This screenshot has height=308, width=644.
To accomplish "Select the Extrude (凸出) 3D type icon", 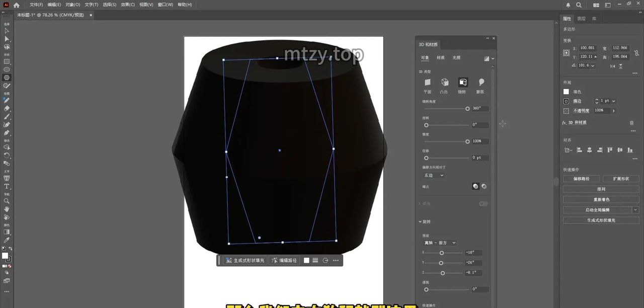I will [444, 83].
